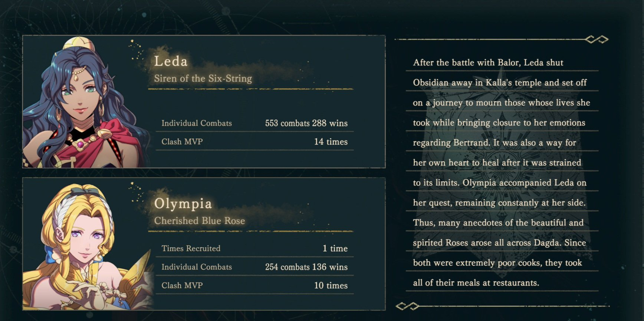Select Leda's Clash MVP row
The width and height of the screenshot is (644, 321).
pos(254,142)
